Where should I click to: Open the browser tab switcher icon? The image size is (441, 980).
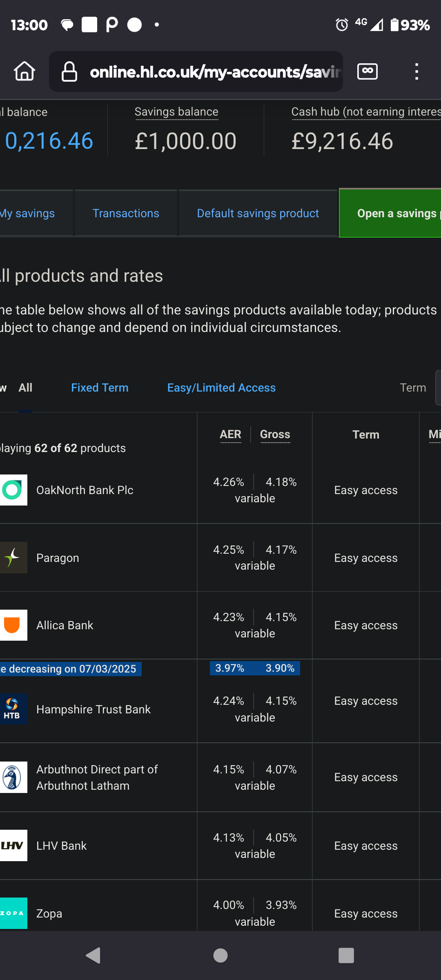[x=367, y=71]
